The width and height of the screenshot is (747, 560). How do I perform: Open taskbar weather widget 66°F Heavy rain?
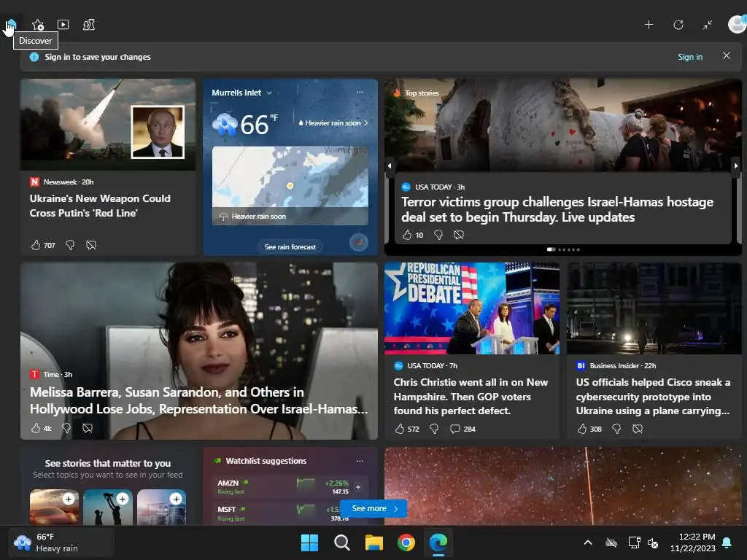coord(61,542)
